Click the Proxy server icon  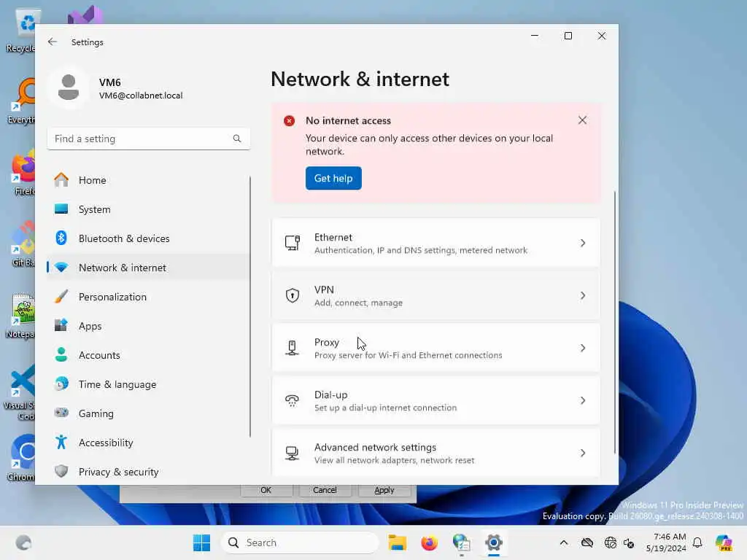293,348
